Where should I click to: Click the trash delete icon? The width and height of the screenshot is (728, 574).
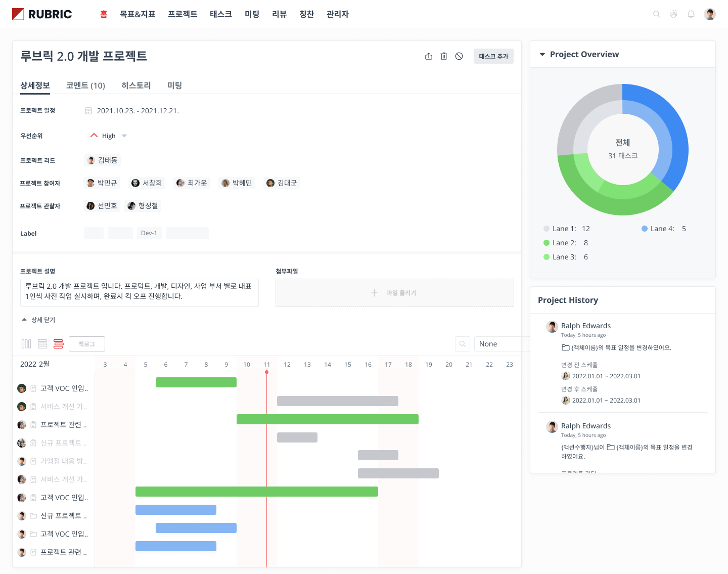pos(444,56)
